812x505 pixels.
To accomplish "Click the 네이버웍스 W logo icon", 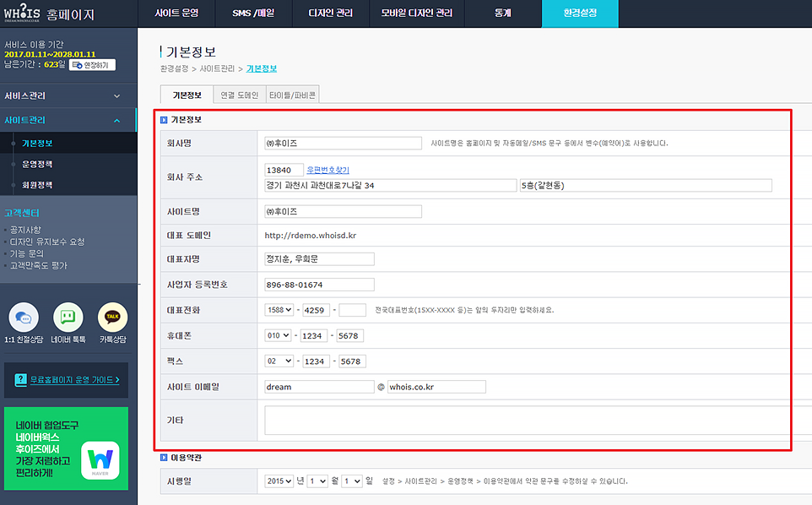I will click(x=100, y=460).
